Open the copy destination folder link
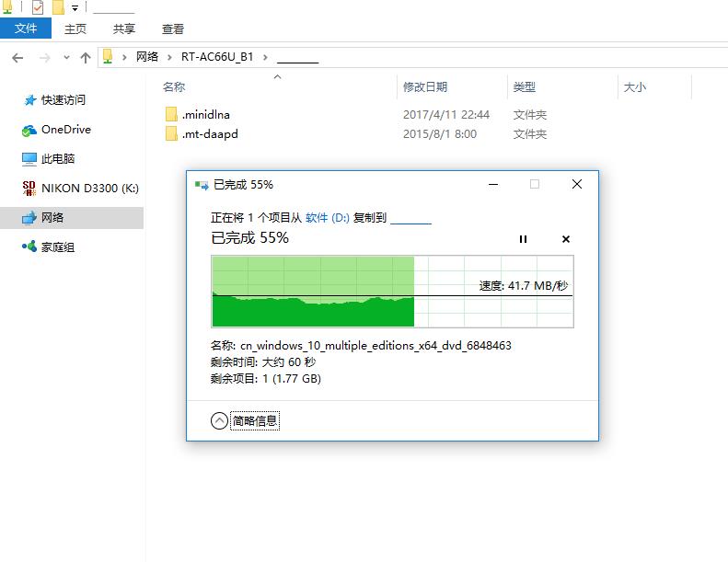The width and height of the screenshot is (728, 562). (410, 218)
